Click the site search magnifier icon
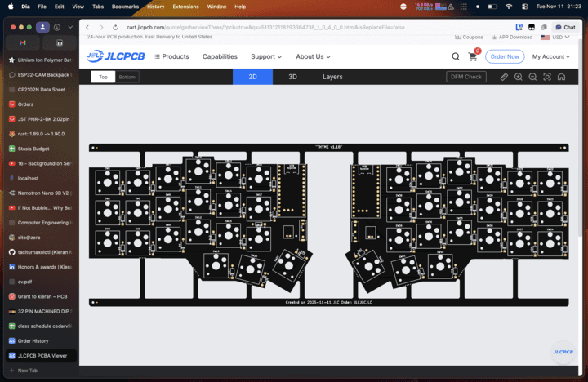Viewport: 588px width, 382px height. point(456,56)
